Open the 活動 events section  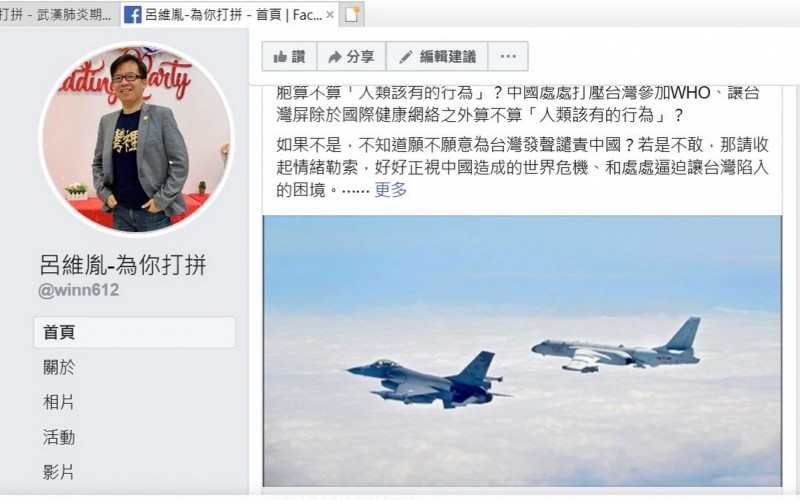click(x=59, y=437)
